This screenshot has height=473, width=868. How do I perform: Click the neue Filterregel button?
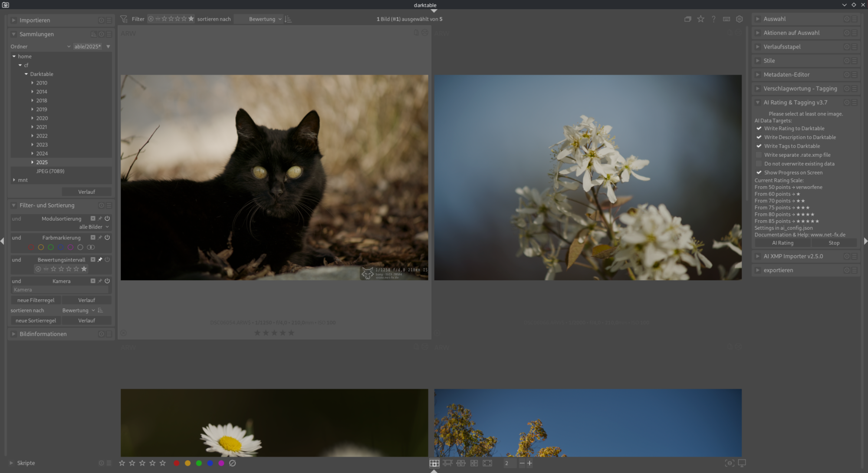click(36, 300)
